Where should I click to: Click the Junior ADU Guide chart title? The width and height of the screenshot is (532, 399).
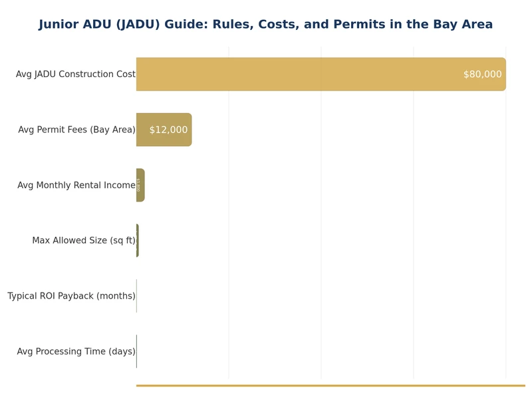point(265,25)
